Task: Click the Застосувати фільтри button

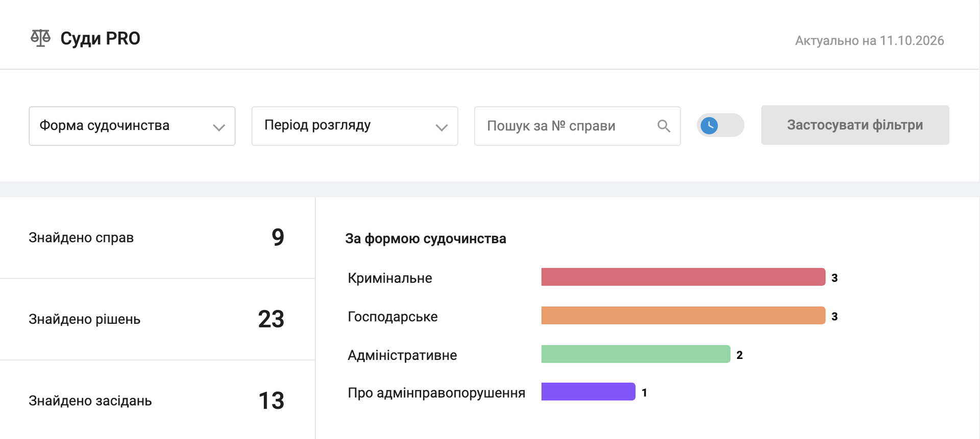Action: click(x=855, y=125)
